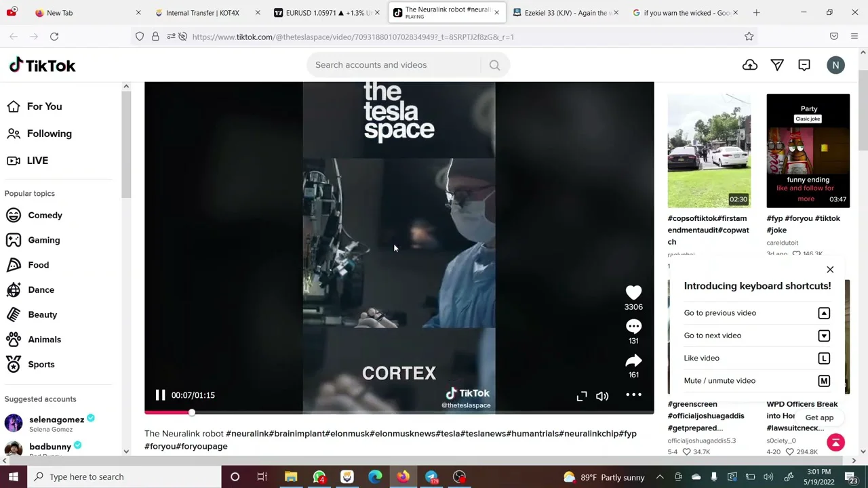Click the Mute / unmute video M key icon
The image size is (868, 488).
pyautogui.click(x=824, y=381)
